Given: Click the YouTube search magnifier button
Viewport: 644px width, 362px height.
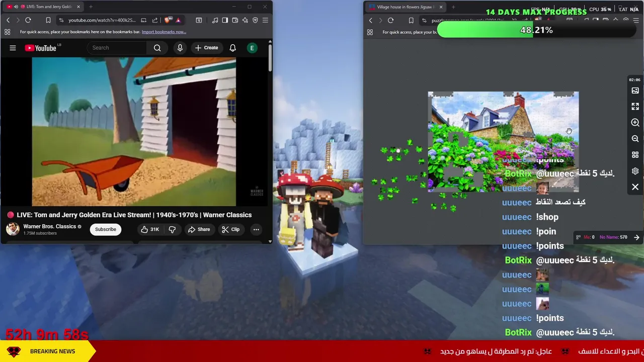Looking at the screenshot, I should [157, 48].
